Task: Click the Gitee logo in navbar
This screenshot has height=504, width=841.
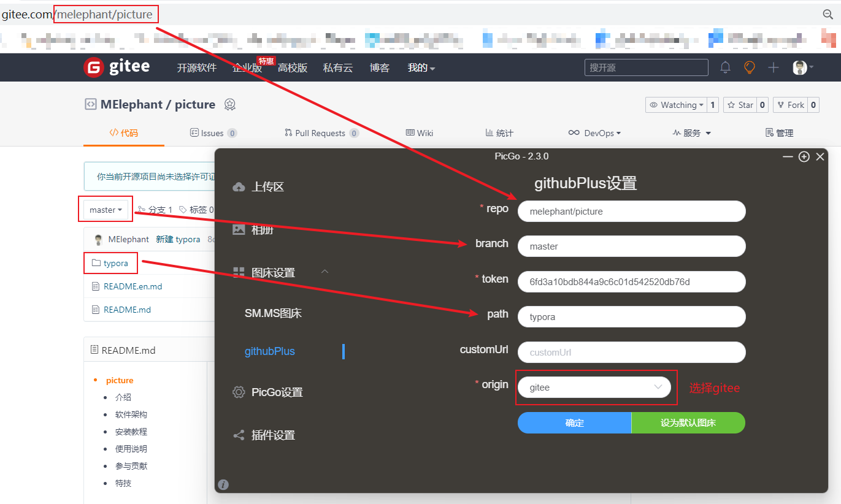Action: (117, 67)
